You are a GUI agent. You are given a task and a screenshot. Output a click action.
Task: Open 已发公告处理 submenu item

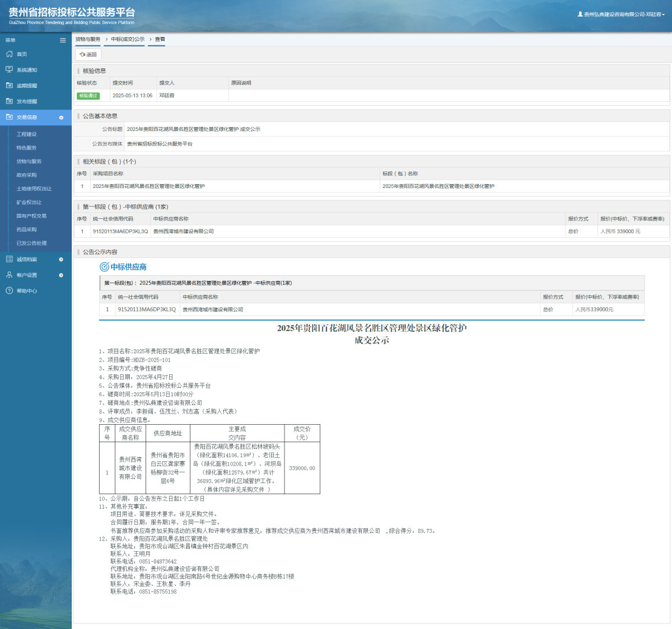pos(31,243)
